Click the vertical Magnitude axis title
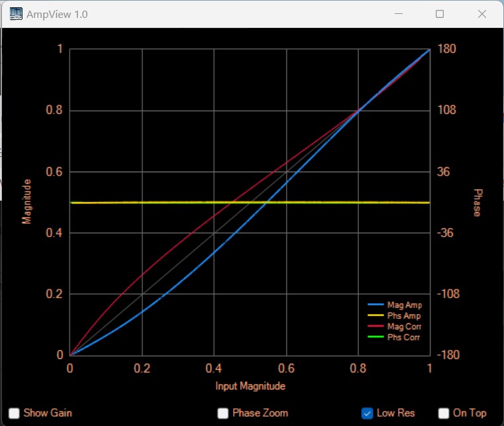504x426 pixels. coord(27,201)
